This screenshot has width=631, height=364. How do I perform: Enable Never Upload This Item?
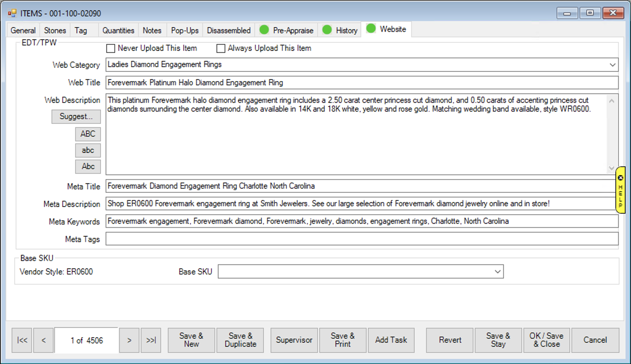point(111,48)
